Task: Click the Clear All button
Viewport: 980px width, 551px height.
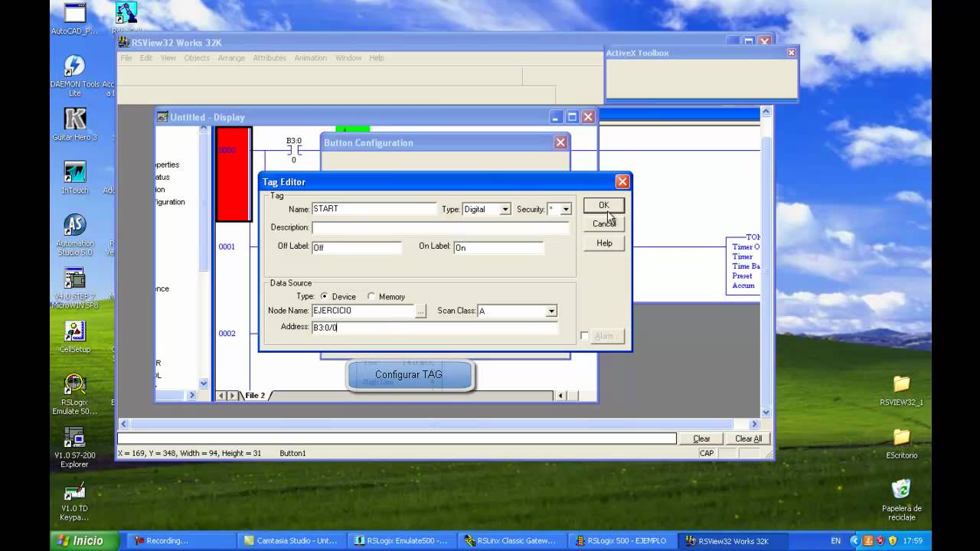Action: (x=748, y=439)
